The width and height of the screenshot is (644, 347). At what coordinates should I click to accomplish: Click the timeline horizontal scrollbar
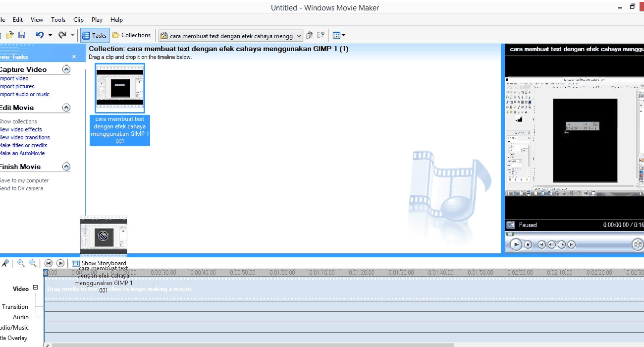tap(253, 345)
